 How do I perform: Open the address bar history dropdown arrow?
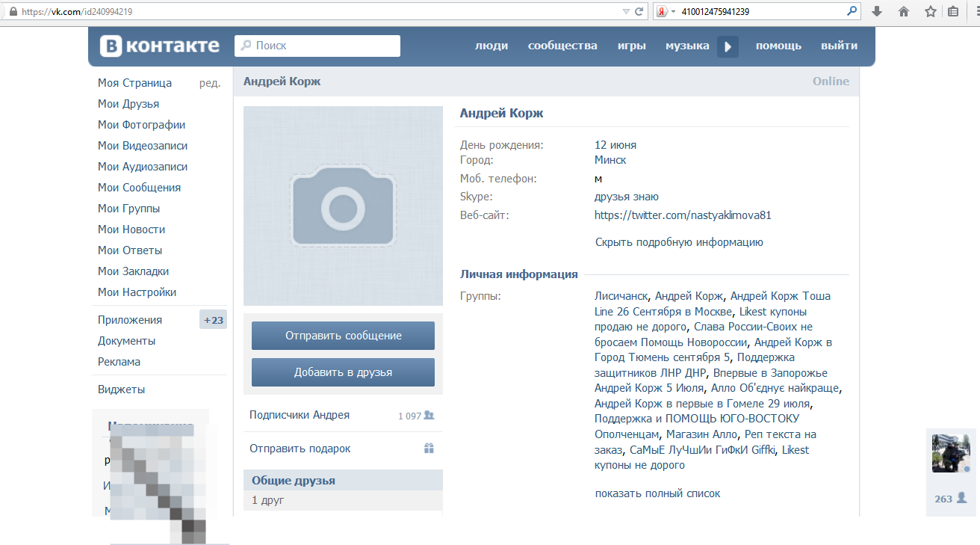pyautogui.click(x=626, y=12)
